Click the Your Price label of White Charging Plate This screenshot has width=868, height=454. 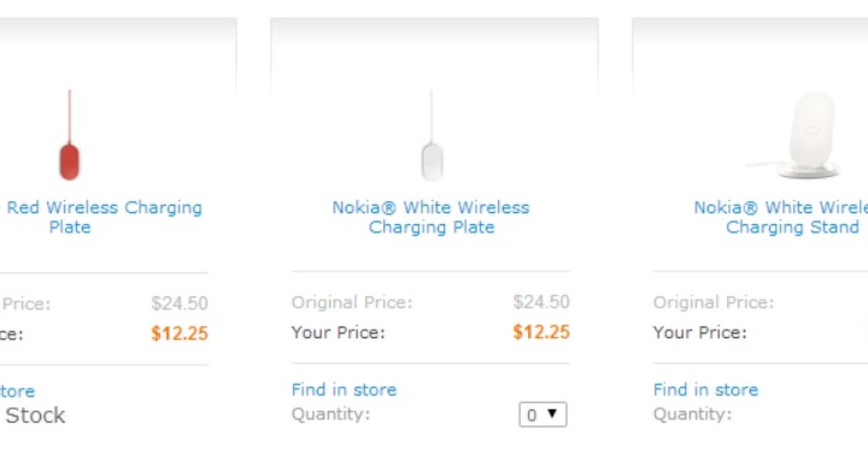338,333
